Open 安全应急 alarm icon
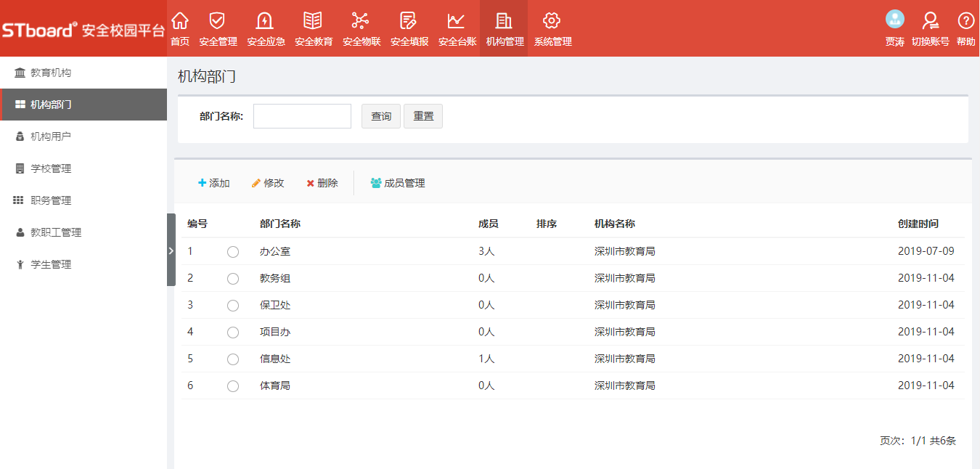 266,20
